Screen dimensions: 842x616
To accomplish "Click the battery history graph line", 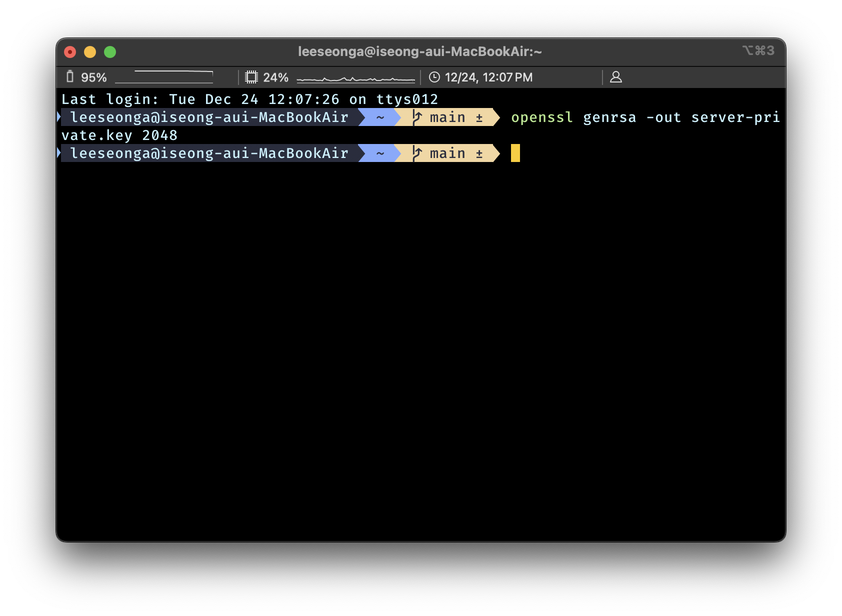I will (164, 77).
